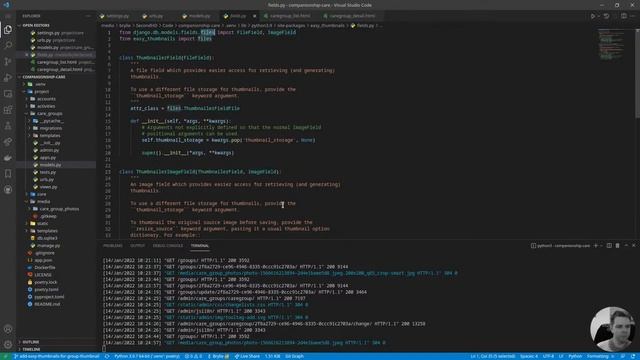Click the Live Share status bar button
Screen dimensions: 640x360
[247, 356]
